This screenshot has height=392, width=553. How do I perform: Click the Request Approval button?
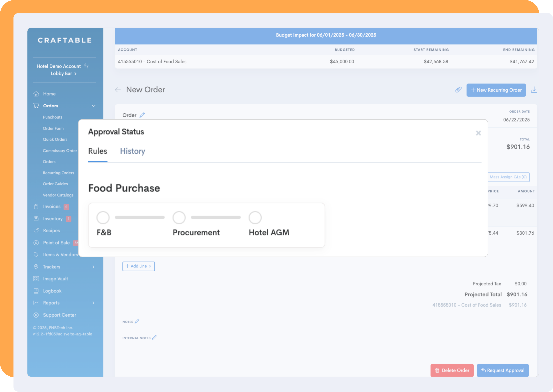[503, 370]
